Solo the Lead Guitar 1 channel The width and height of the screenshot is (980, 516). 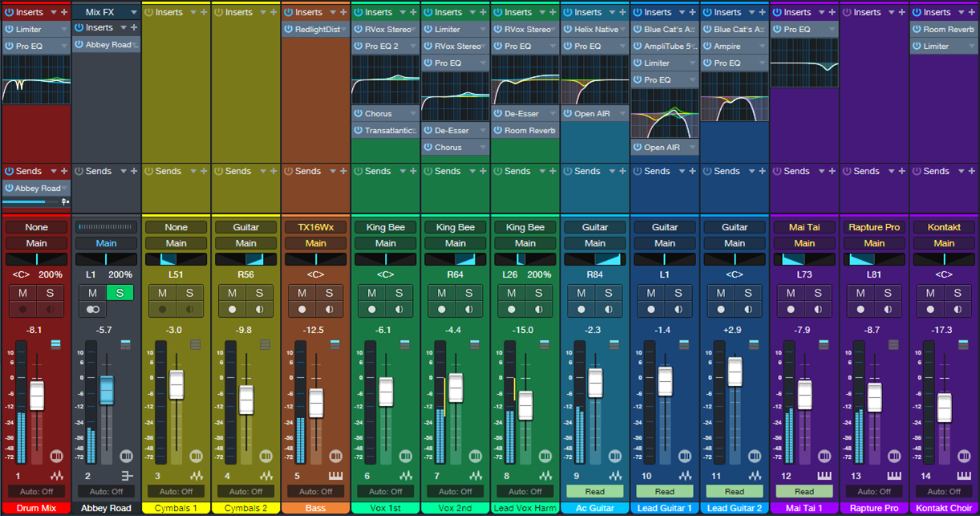[678, 293]
